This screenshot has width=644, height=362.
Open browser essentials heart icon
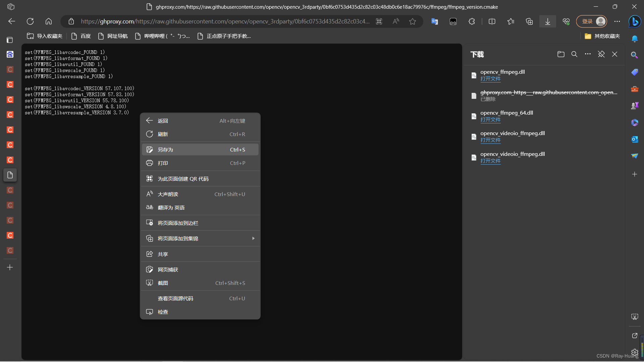tap(566, 21)
